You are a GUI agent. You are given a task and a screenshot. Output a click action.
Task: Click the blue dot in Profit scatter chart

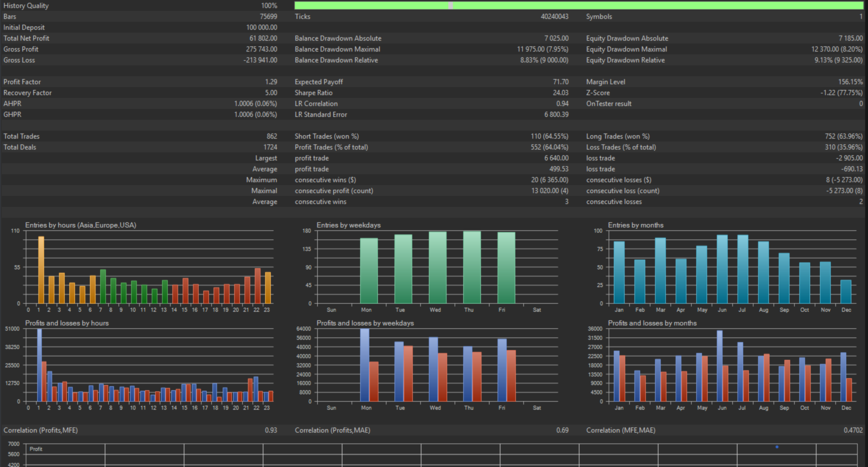[777, 447]
